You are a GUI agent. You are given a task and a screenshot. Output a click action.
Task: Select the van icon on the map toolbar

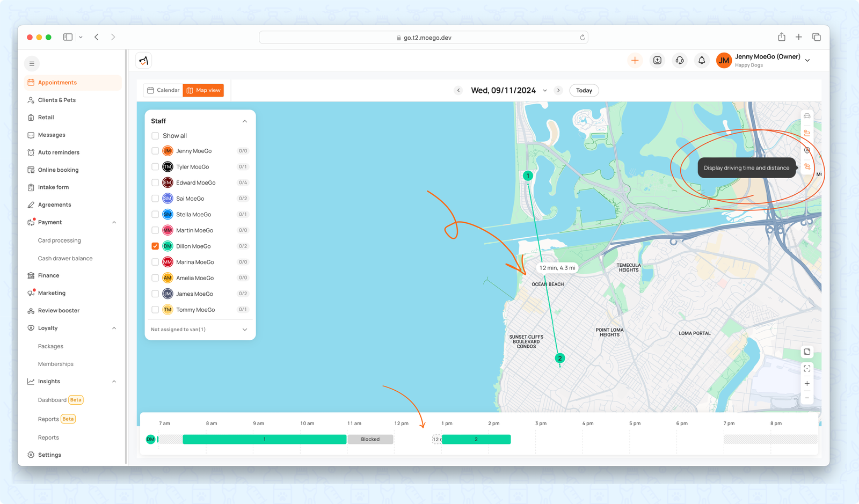[807, 116]
